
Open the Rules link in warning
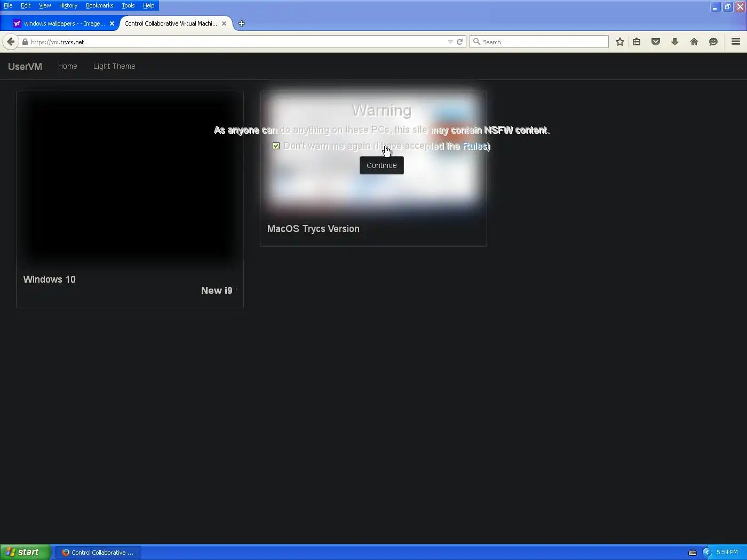pos(475,146)
